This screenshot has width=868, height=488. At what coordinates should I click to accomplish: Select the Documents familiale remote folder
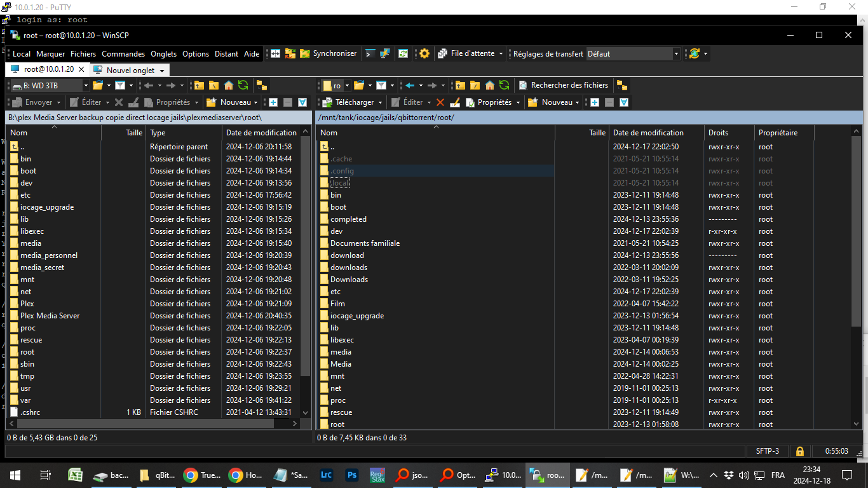pos(365,243)
